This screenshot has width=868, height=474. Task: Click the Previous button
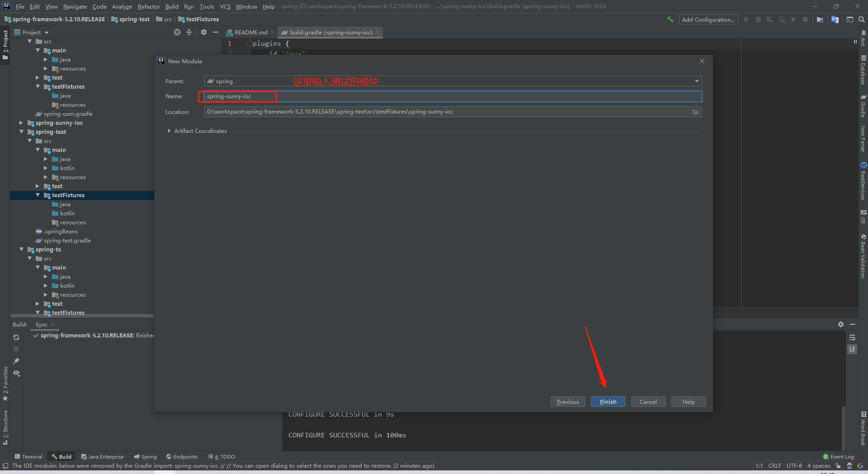(568, 402)
